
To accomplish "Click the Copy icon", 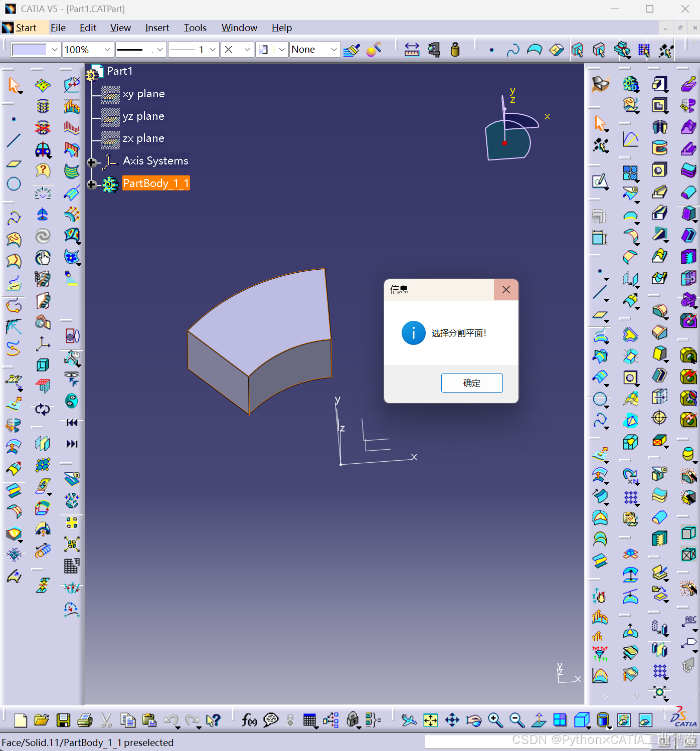I will (x=128, y=720).
